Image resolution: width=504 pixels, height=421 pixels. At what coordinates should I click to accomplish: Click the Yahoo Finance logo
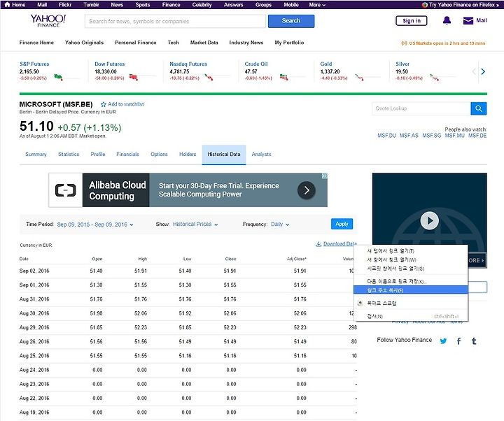pos(48,20)
